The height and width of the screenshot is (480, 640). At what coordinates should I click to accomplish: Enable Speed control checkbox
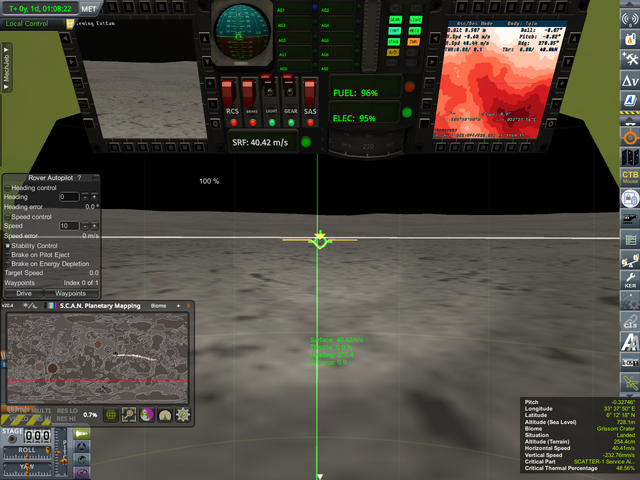7,217
